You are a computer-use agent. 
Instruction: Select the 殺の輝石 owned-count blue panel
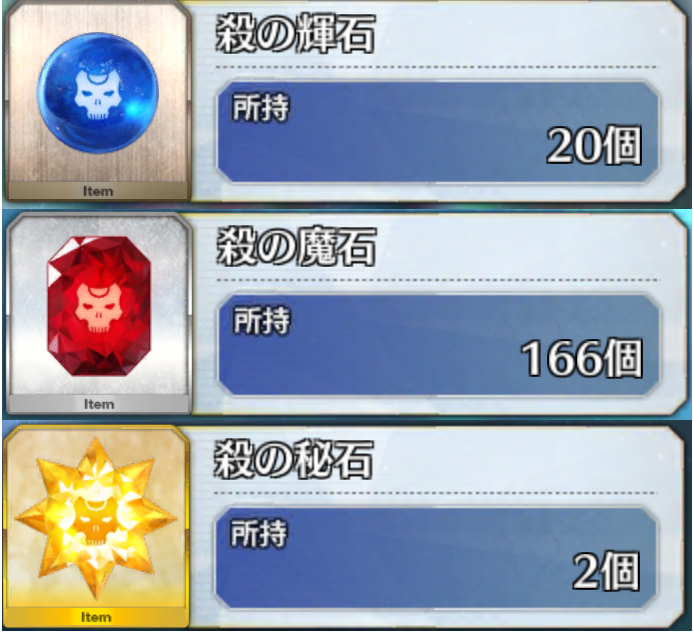[438, 132]
